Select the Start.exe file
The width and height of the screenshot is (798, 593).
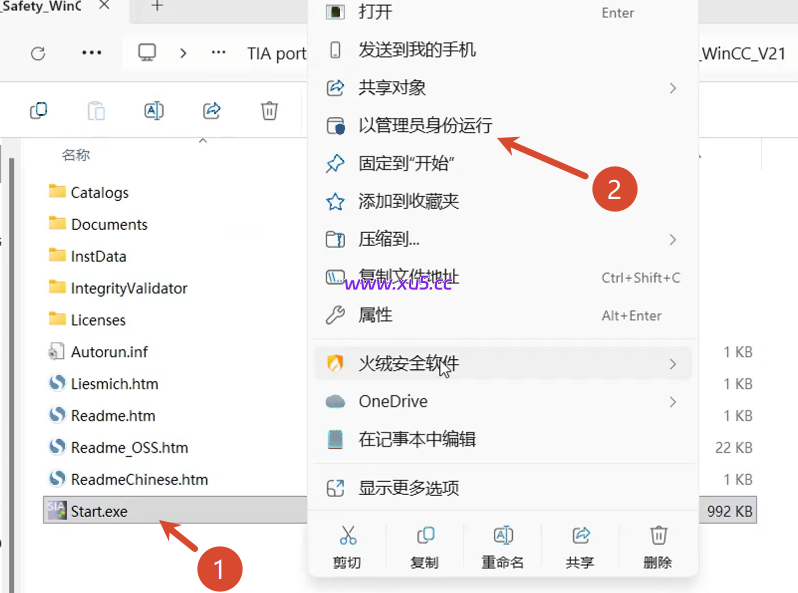point(99,511)
